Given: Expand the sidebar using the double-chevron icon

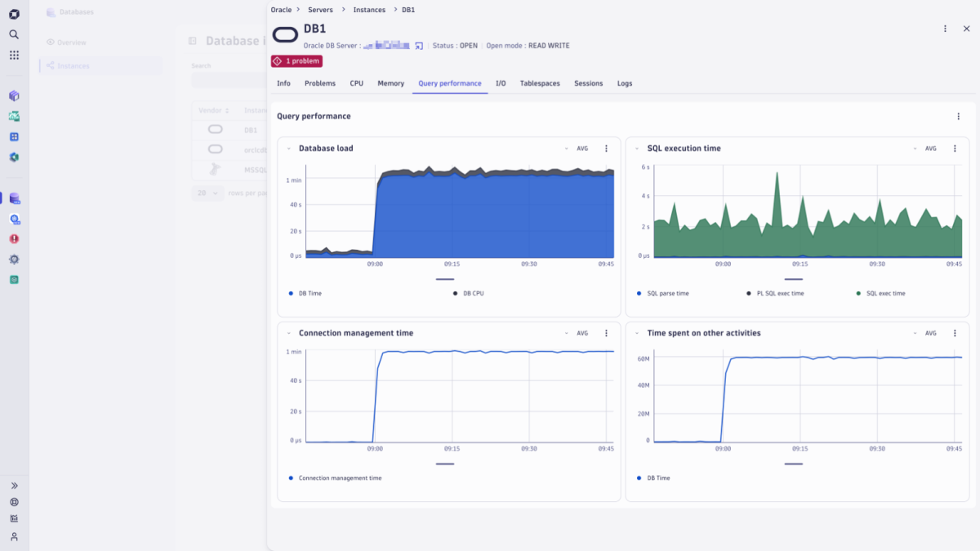Looking at the screenshot, I should point(13,485).
